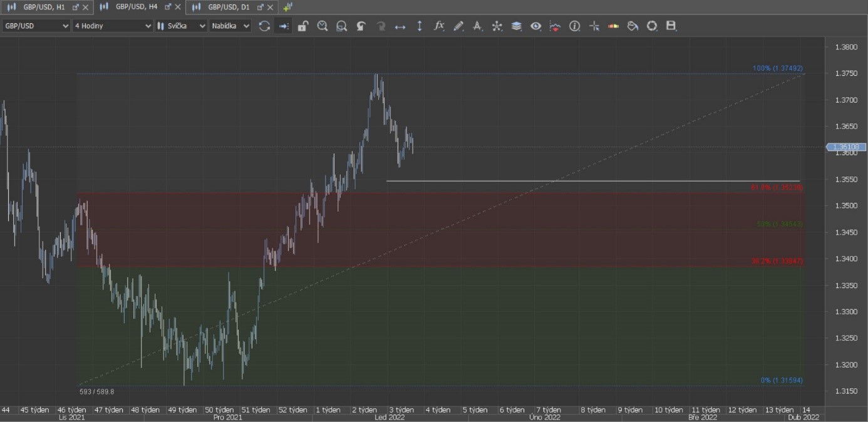868x422 pixels.
Task: Click the crosshair cursor icon
Action: point(594,26)
